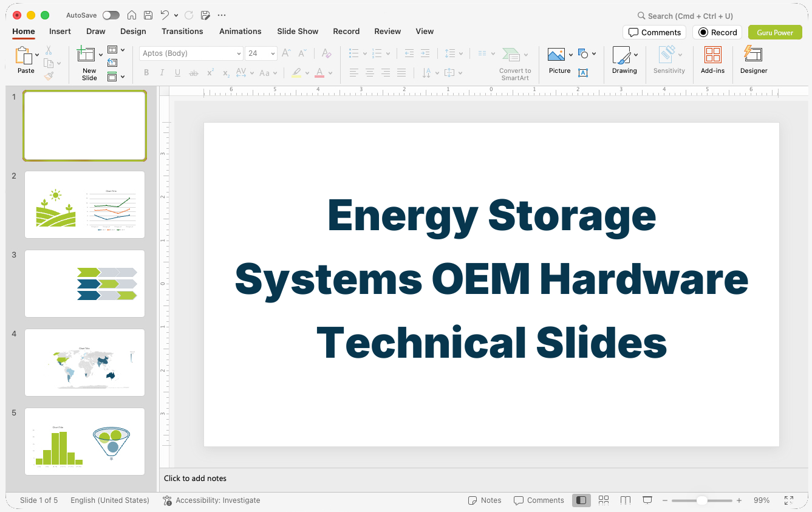Click the Undo arrow icon
Image resolution: width=812 pixels, height=512 pixels.
click(165, 15)
